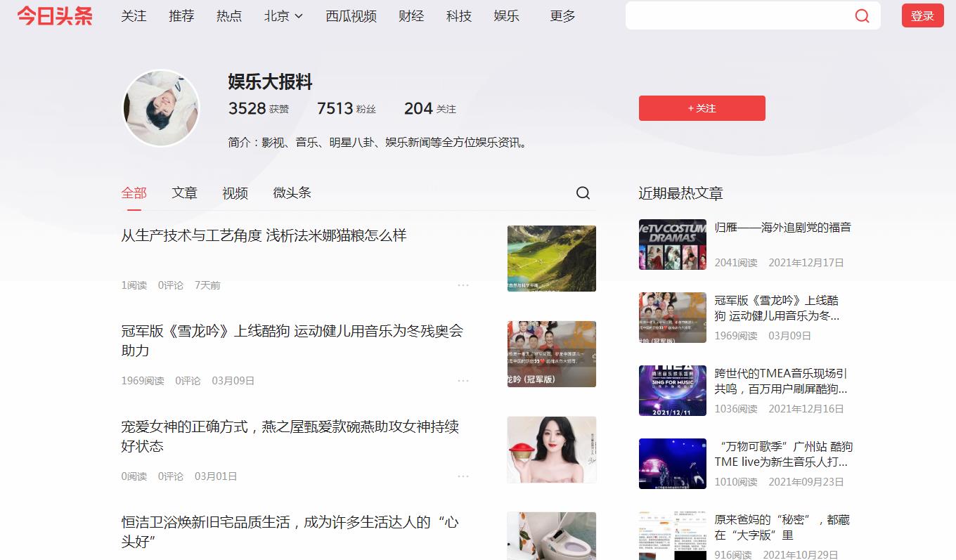The image size is (956, 560).
Task: Click the 原来爸妈的秘密 article thumbnail
Action: click(673, 535)
